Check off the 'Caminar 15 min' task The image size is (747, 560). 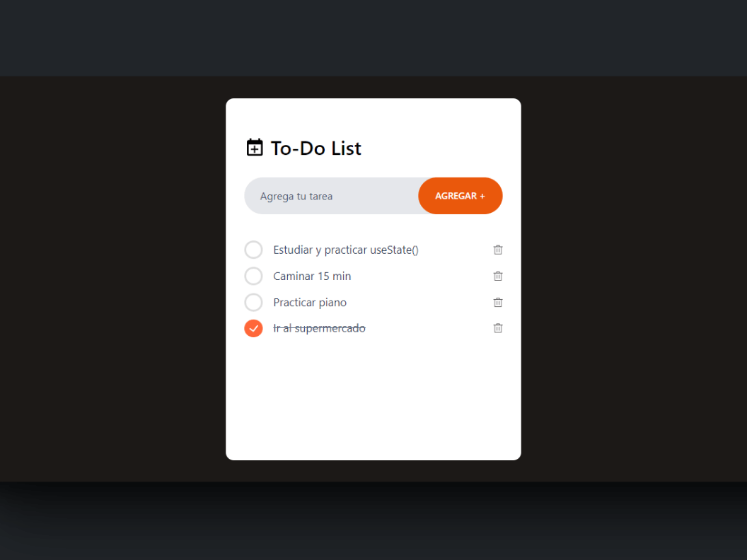pyautogui.click(x=253, y=276)
